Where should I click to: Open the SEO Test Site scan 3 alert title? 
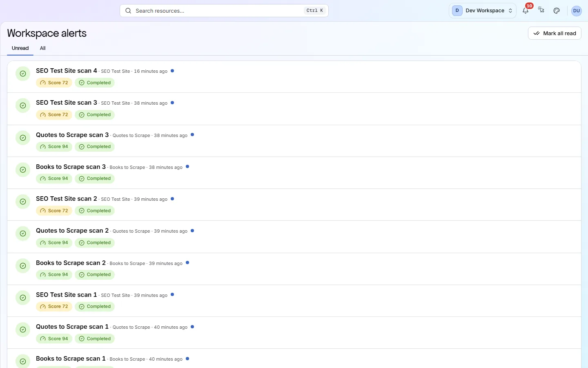(67, 103)
